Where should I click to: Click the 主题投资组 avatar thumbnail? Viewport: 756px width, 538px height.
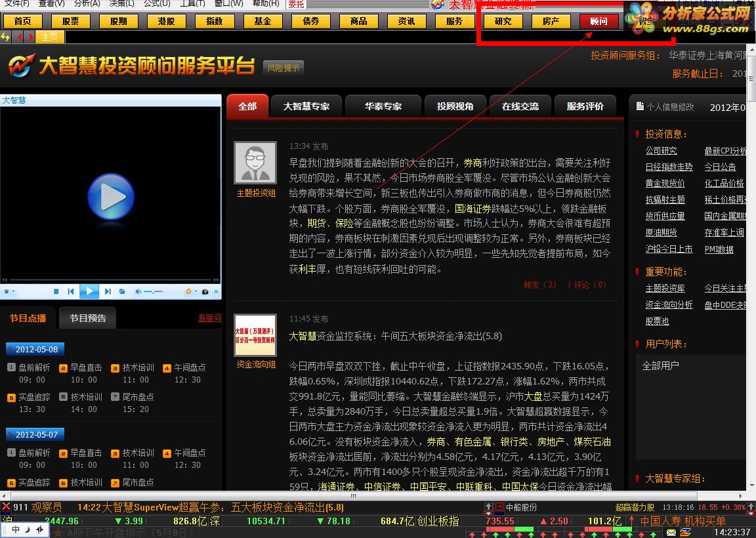tap(255, 163)
